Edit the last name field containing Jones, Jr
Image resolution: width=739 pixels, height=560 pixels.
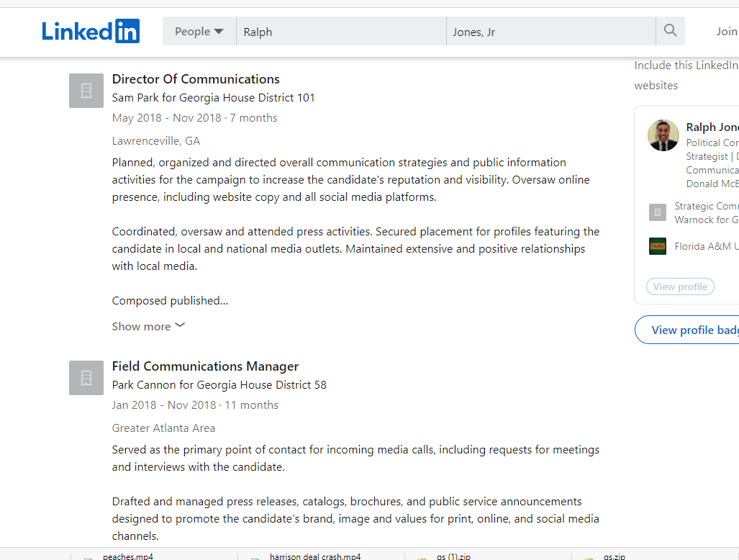(x=551, y=31)
